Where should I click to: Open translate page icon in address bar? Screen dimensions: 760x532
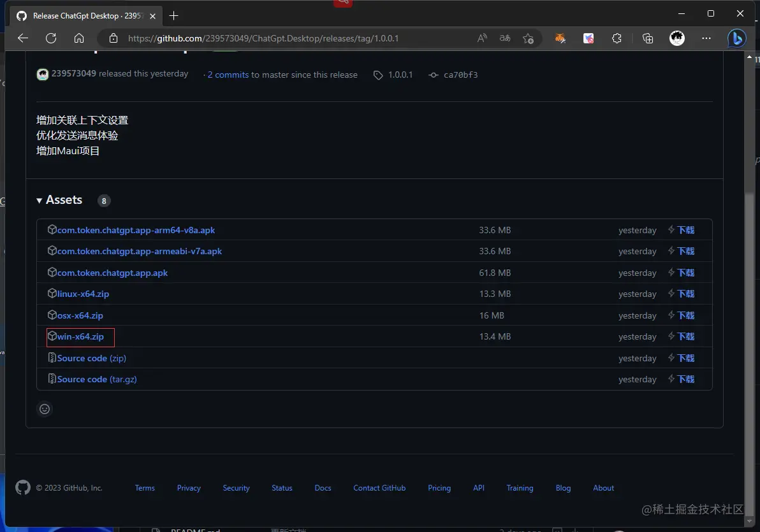[505, 38]
